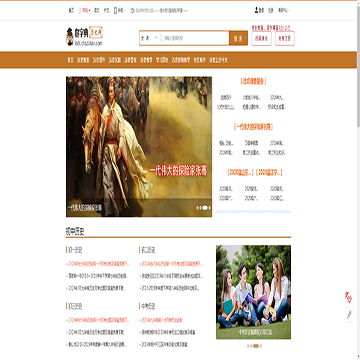The height and width of the screenshot is (360, 360).
Task: Click the site mascot logo
Action: (70, 37)
